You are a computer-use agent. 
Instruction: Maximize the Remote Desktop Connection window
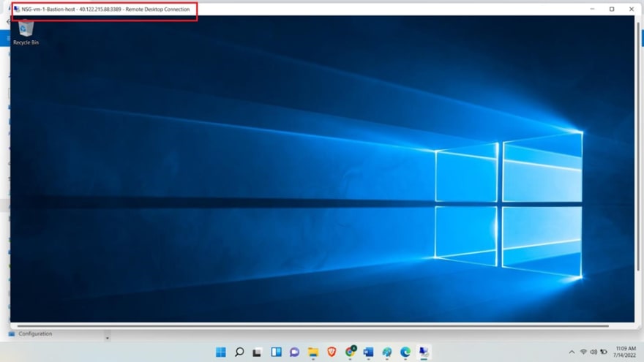point(612,9)
